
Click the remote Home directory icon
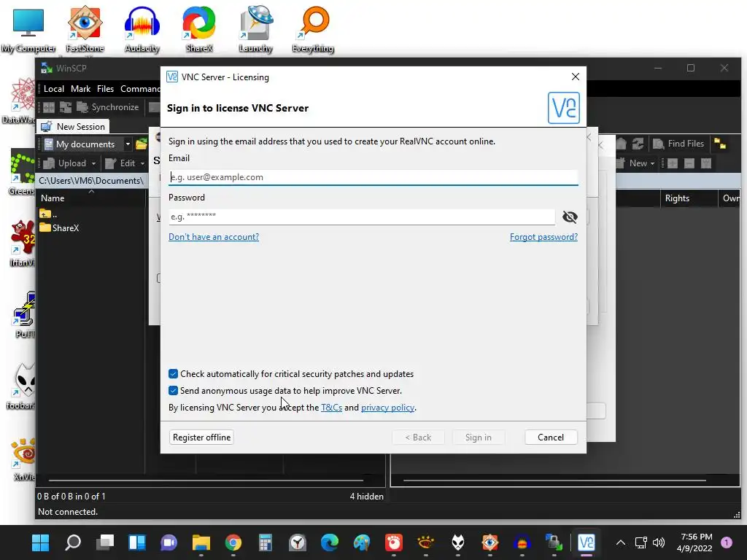pyautogui.click(x=621, y=144)
